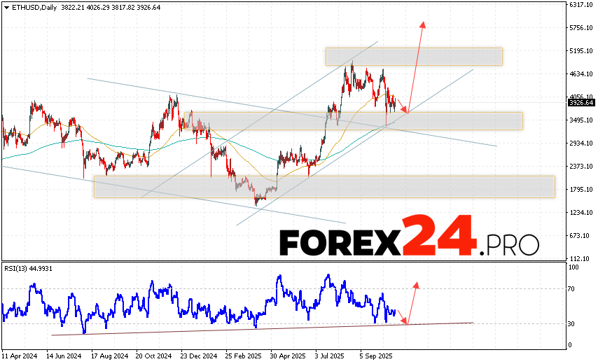This screenshot has width=598, height=364.
Task: Click the 6317.10 price axis label
Action: pyautogui.click(x=580, y=4)
